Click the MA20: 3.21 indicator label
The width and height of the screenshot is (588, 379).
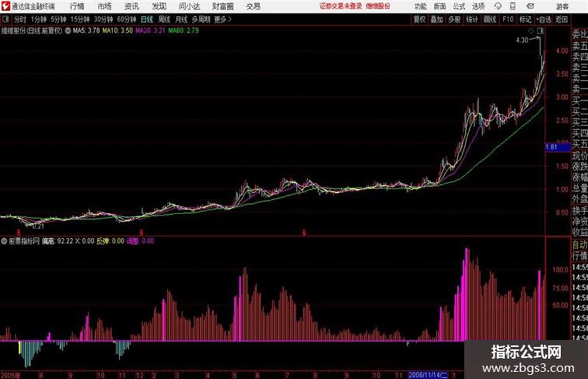(150, 30)
